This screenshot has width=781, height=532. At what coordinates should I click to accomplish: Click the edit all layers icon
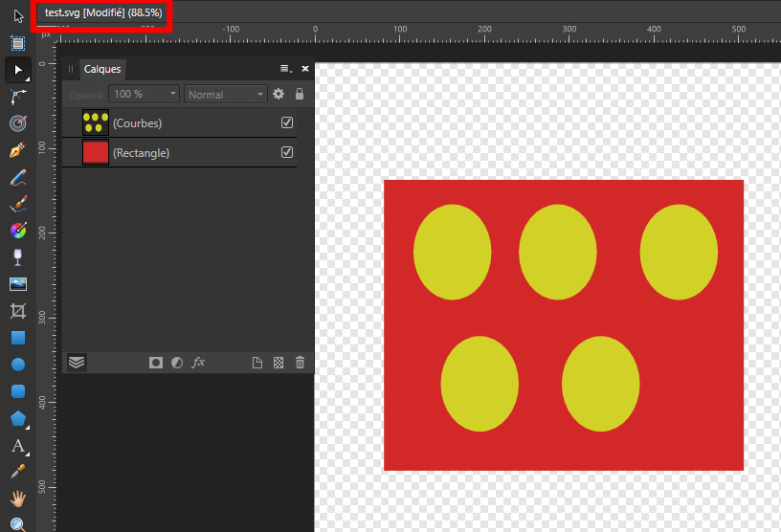[77, 362]
